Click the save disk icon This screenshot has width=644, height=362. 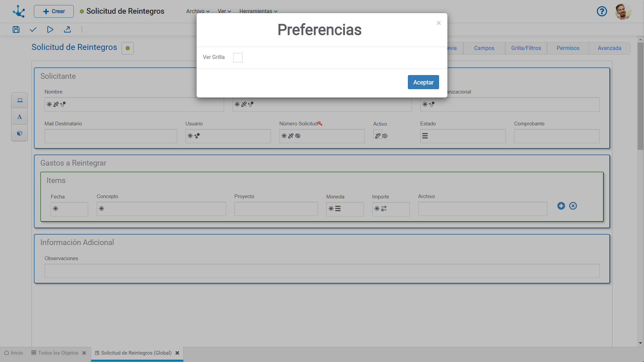click(16, 29)
